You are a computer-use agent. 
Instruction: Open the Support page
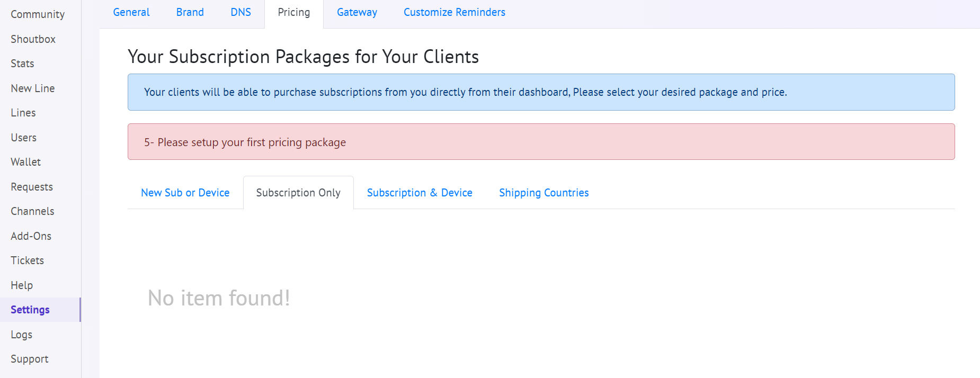point(30,359)
